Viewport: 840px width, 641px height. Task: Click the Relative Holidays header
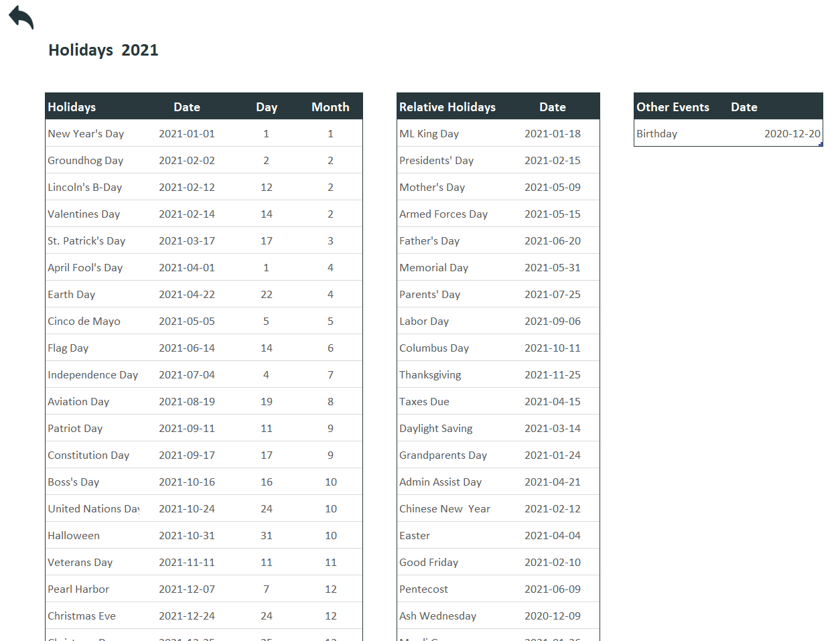coord(447,107)
